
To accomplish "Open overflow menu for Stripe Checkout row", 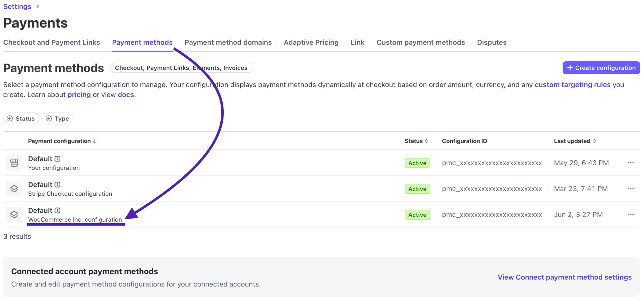I will click(630, 189).
